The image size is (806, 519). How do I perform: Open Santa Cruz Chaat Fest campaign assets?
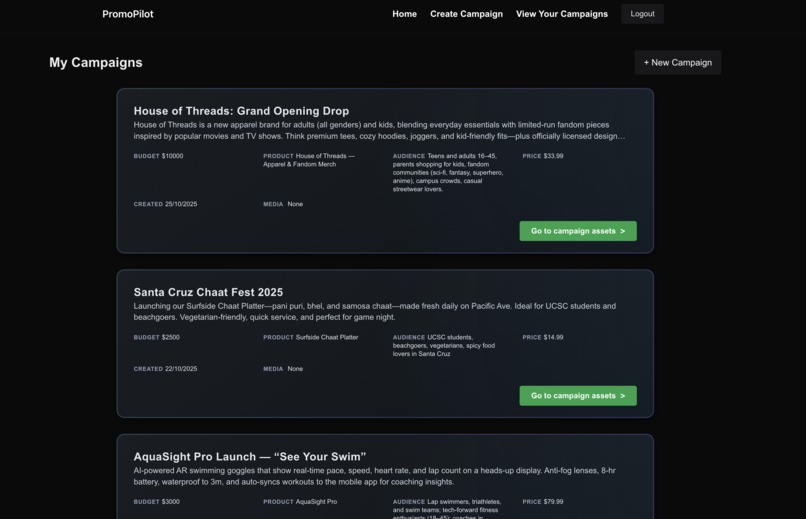[x=578, y=396]
